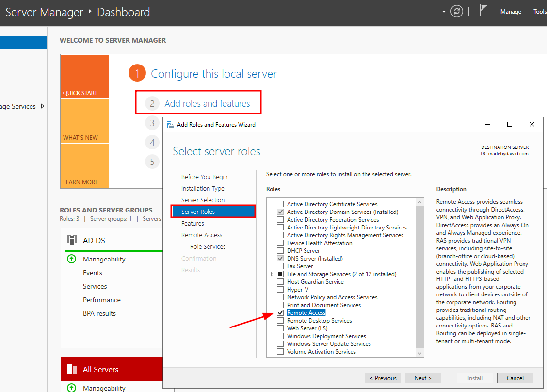
Task: Check Network Policy and Access Services
Action: coord(280,297)
